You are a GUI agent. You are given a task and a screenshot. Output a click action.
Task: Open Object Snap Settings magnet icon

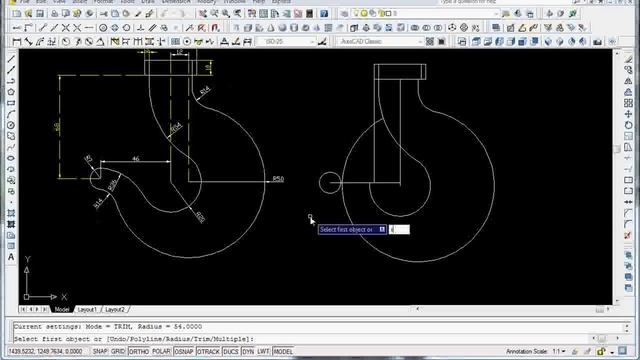click(x=216, y=28)
